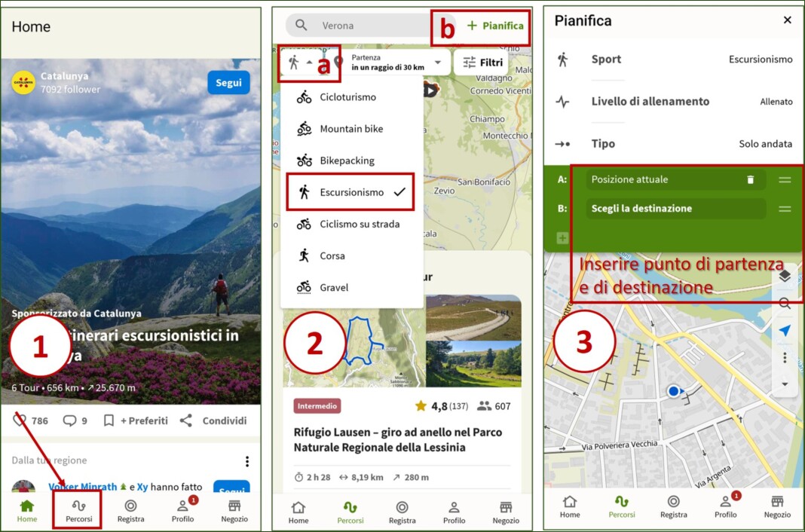Open Registra tab on the Home screen

tap(131, 512)
